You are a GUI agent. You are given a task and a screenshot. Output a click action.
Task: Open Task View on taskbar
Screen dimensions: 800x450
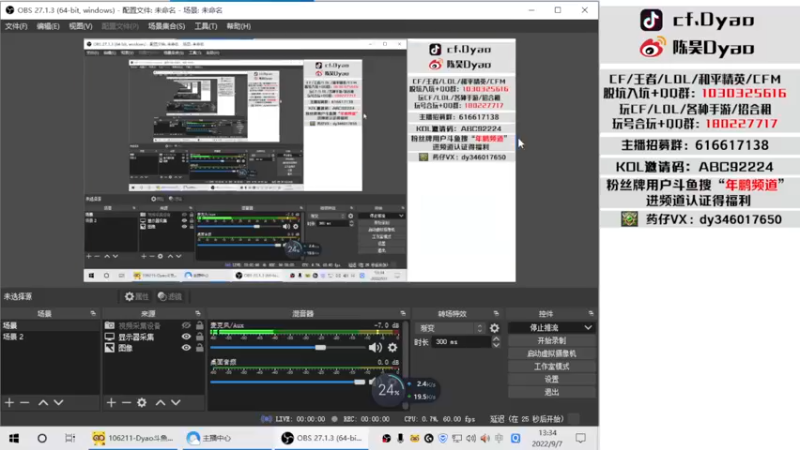(70, 438)
